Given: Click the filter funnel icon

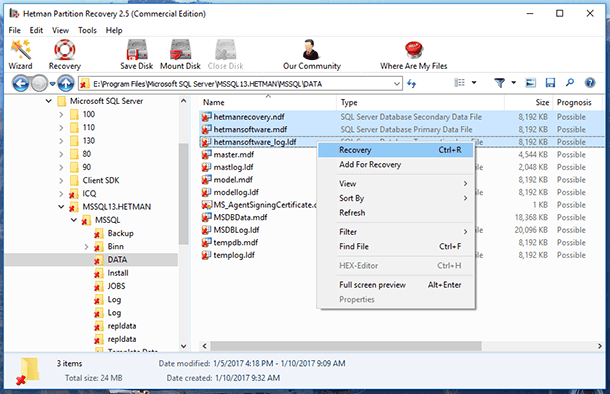Looking at the screenshot, I should click(x=499, y=82).
